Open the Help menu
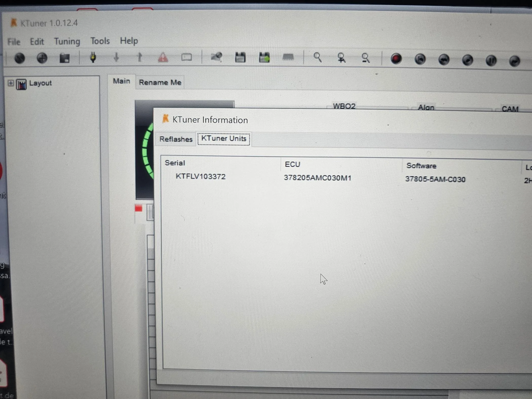The width and height of the screenshot is (532, 399). [129, 41]
